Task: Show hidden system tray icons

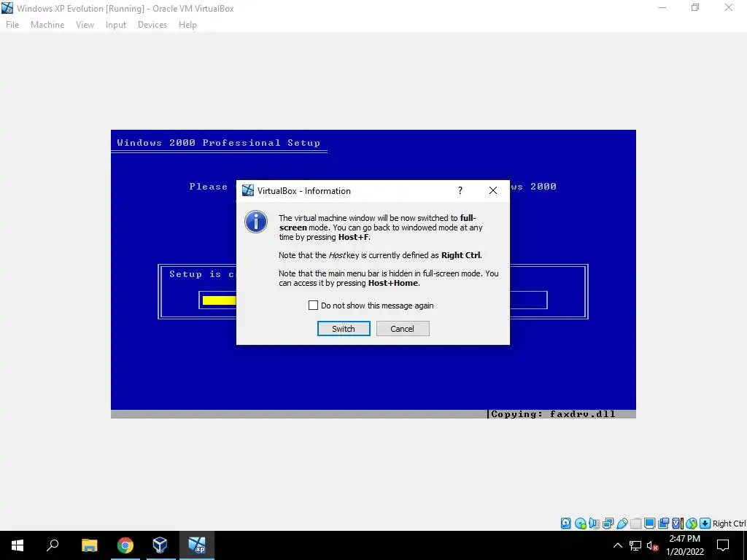Action: coord(617,545)
